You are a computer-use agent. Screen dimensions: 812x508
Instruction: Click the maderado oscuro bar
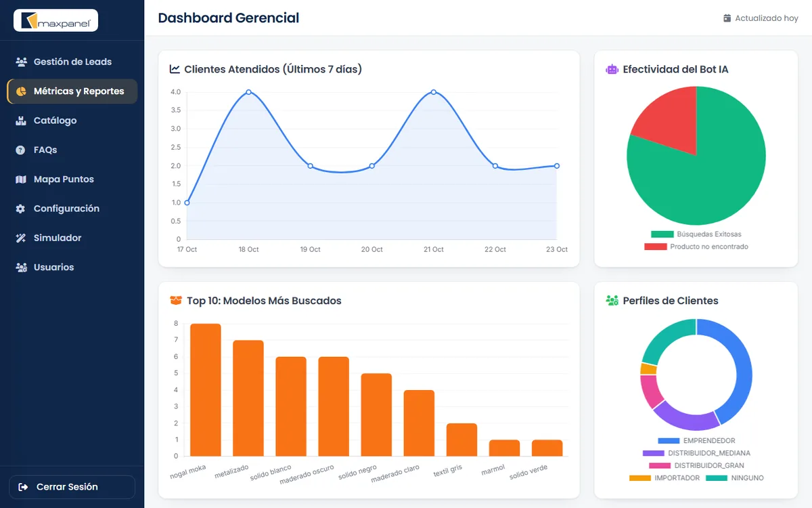[x=334, y=406]
